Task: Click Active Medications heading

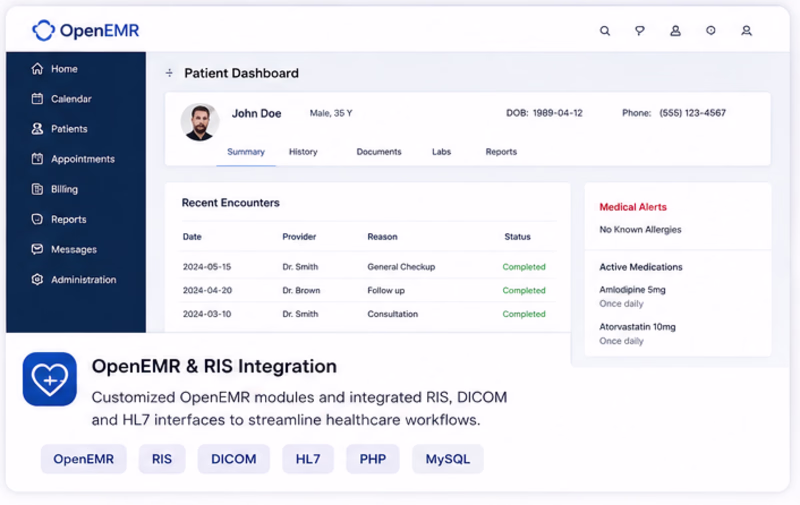Action: (x=640, y=267)
